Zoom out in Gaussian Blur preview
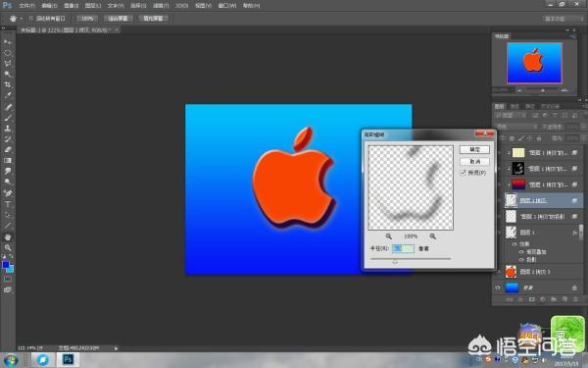This screenshot has width=588, height=368. [x=388, y=237]
